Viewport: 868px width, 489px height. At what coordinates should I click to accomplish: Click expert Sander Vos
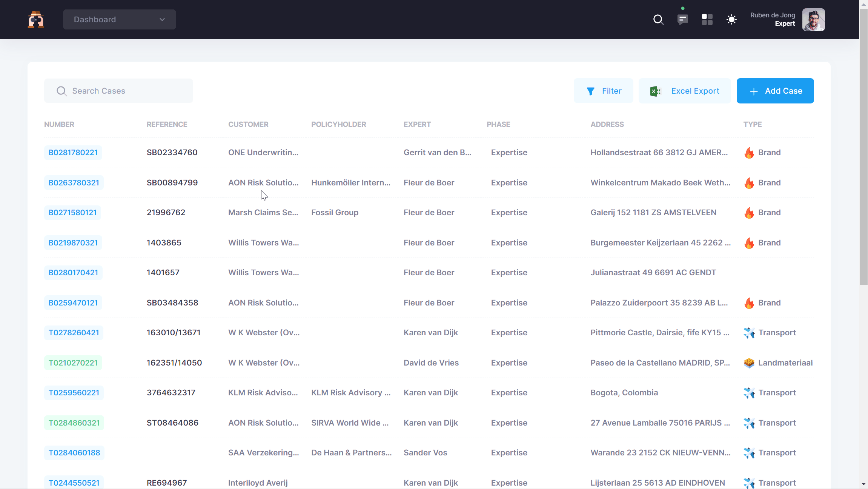[x=425, y=453]
